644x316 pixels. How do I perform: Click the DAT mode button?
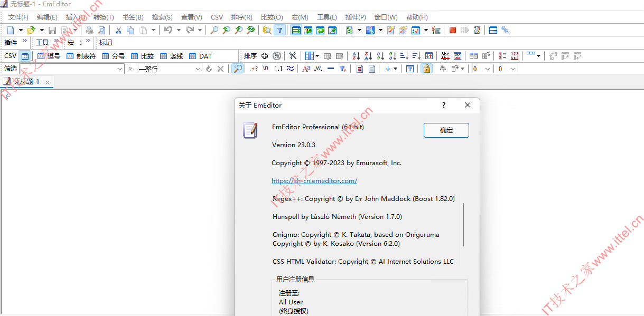coord(201,56)
